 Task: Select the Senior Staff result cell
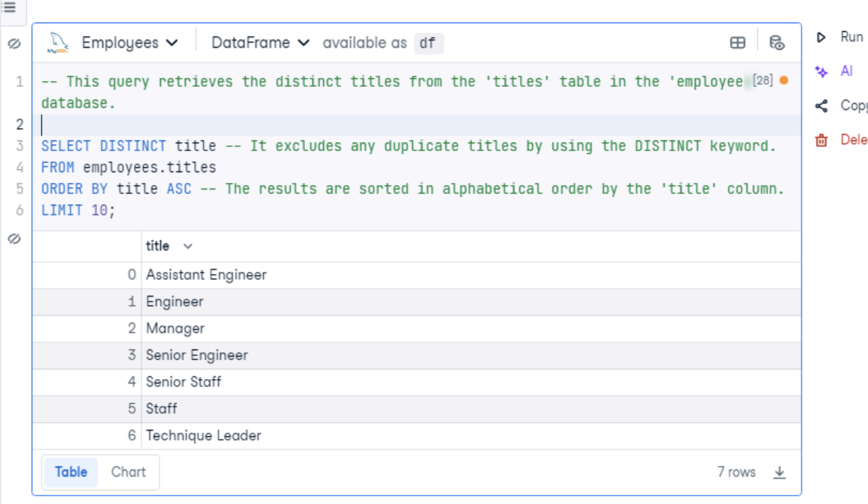coord(183,382)
